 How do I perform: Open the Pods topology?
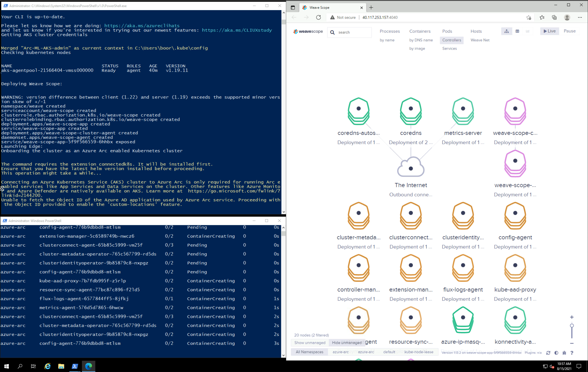tap(447, 31)
